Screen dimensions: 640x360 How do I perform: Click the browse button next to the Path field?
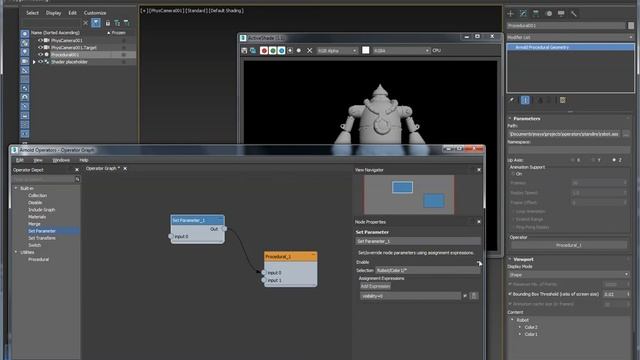[x=626, y=134]
